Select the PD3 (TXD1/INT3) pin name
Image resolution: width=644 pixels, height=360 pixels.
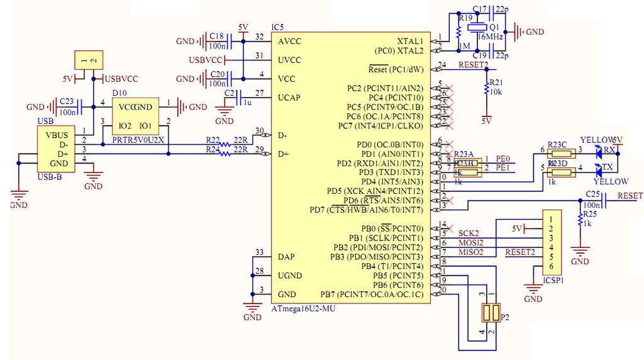coord(391,172)
